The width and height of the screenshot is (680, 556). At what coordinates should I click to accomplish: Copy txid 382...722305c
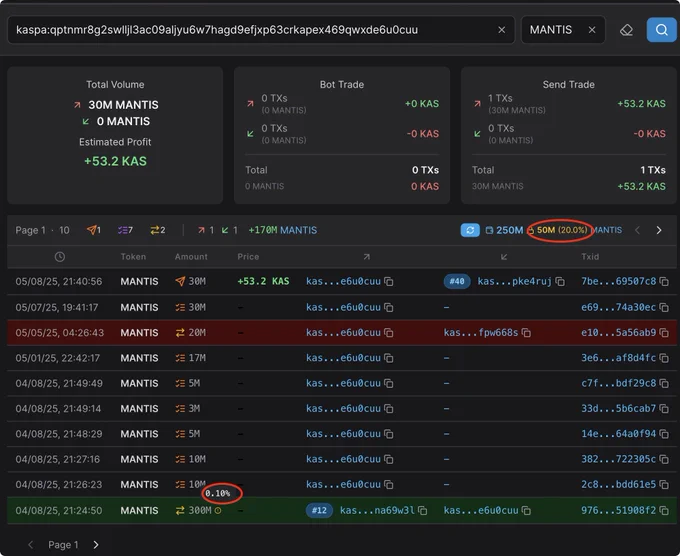point(664,459)
